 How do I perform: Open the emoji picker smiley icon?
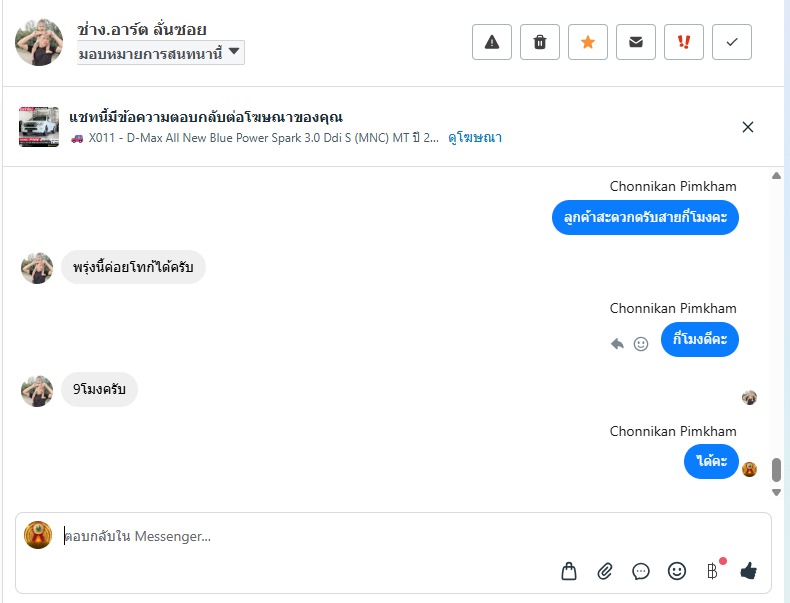[x=677, y=571]
